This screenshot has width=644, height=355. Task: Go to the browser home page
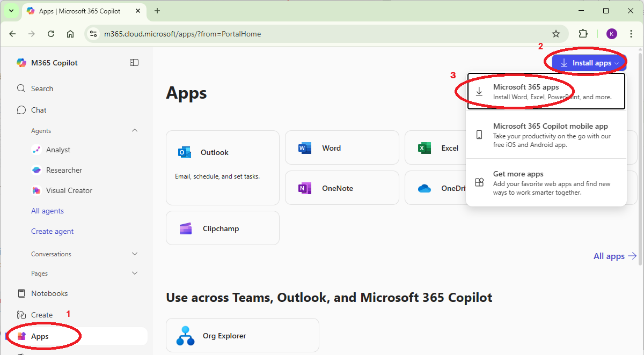pyautogui.click(x=70, y=34)
